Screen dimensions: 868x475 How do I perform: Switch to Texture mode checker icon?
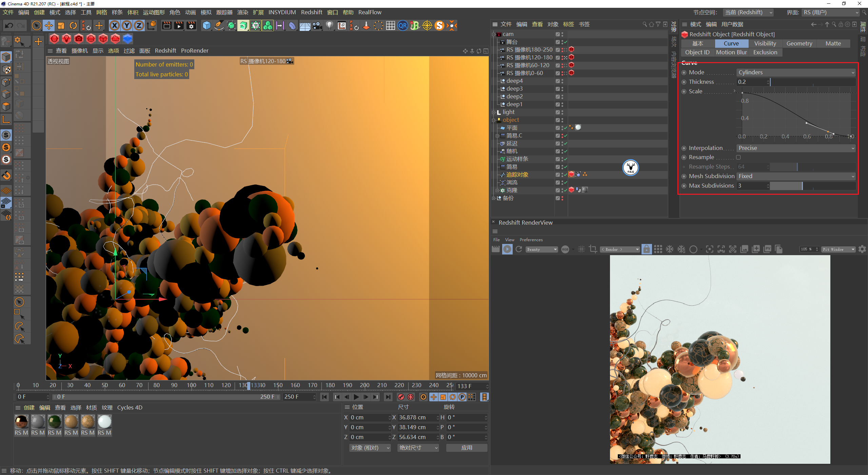point(6,70)
